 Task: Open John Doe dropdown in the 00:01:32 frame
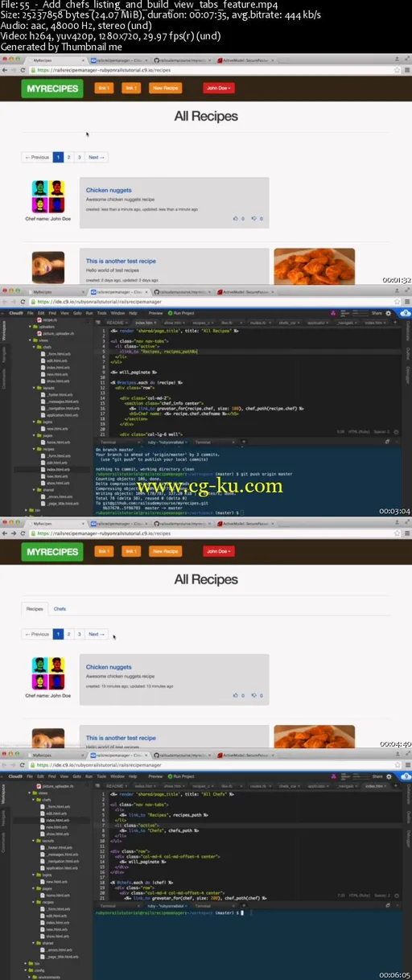pyautogui.click(x=218, y=89)
